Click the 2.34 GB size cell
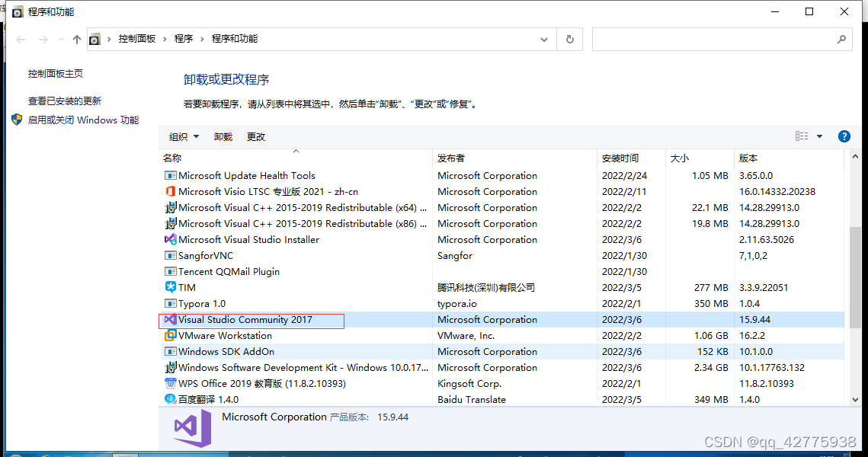Viewport: 868px width, 457px height. [x=710, y=367]
